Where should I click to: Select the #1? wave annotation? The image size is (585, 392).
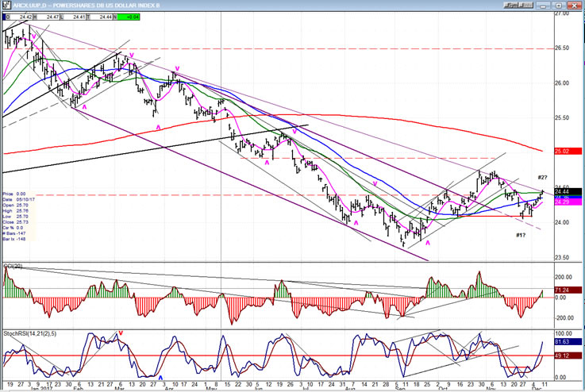click(520, 235)
